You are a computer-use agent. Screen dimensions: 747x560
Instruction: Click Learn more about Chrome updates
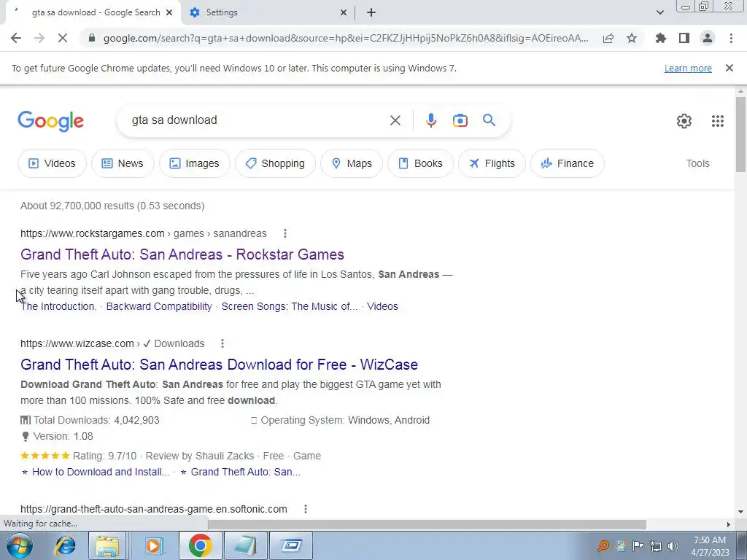pyautogui.click(x=688, y=68)
